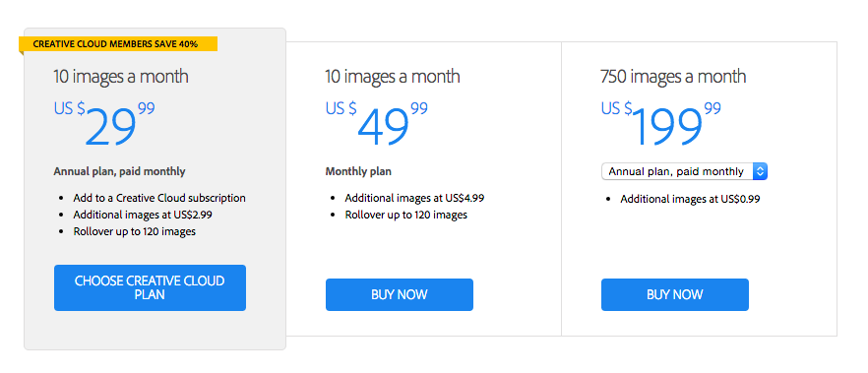Click the Choose Creative Cloud Plan button
This screenshot has width=868, height=373.
(150, 287)
